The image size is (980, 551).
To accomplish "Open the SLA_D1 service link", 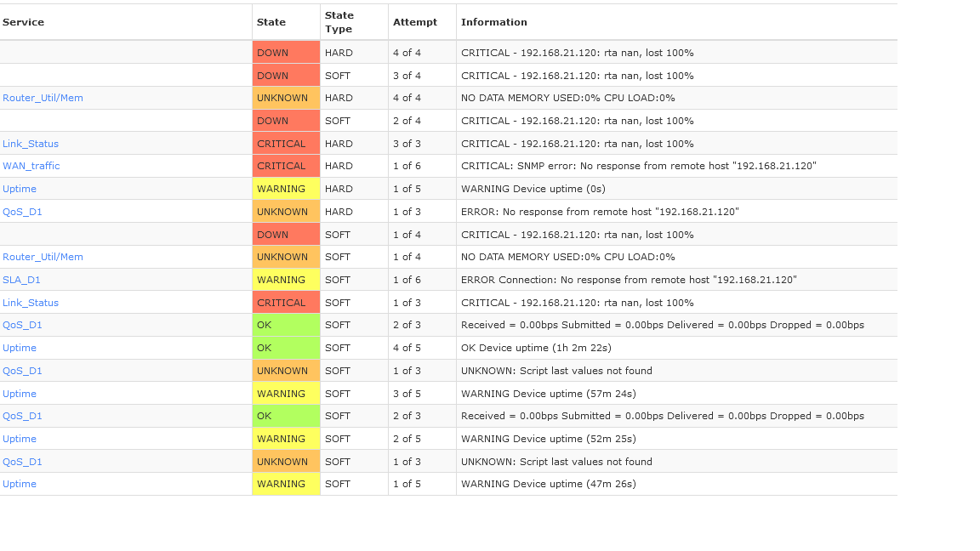I will [21, 280].
